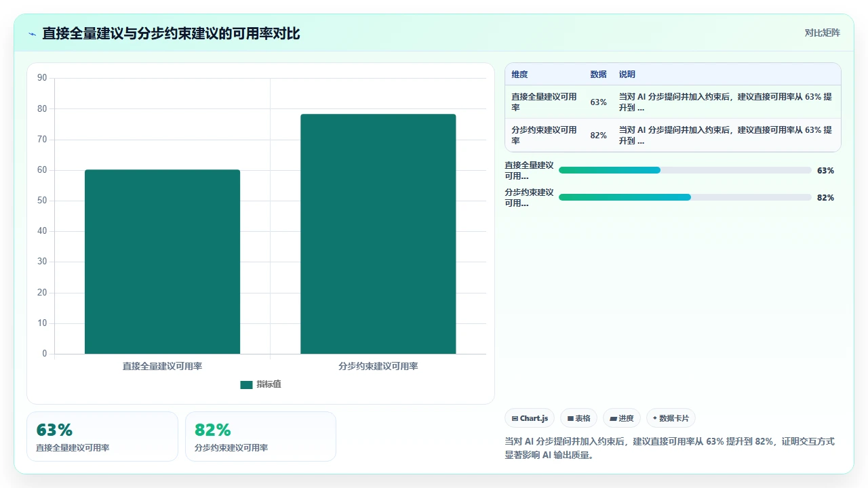Image resolution: width=868 pixels, height=488 pixels.
Task: Select the 数据卡片 tag
Action: 671,418
